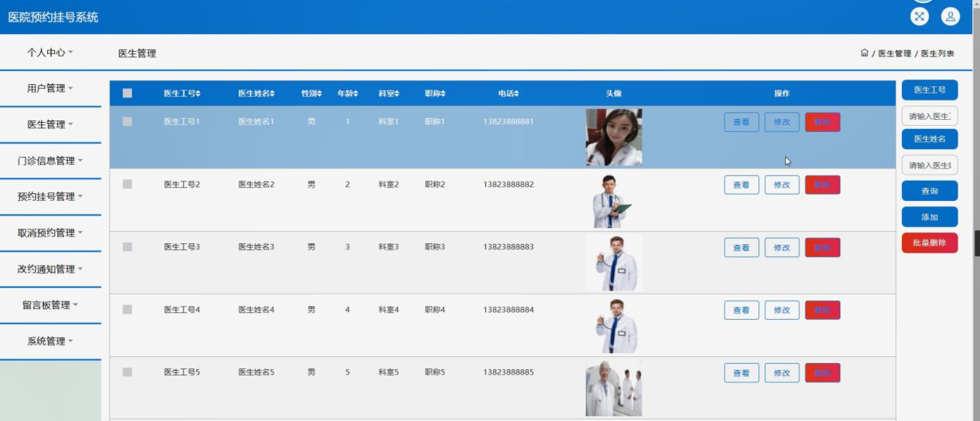
Task: Click the red 批量删除 button
Action: pos(930,243)
